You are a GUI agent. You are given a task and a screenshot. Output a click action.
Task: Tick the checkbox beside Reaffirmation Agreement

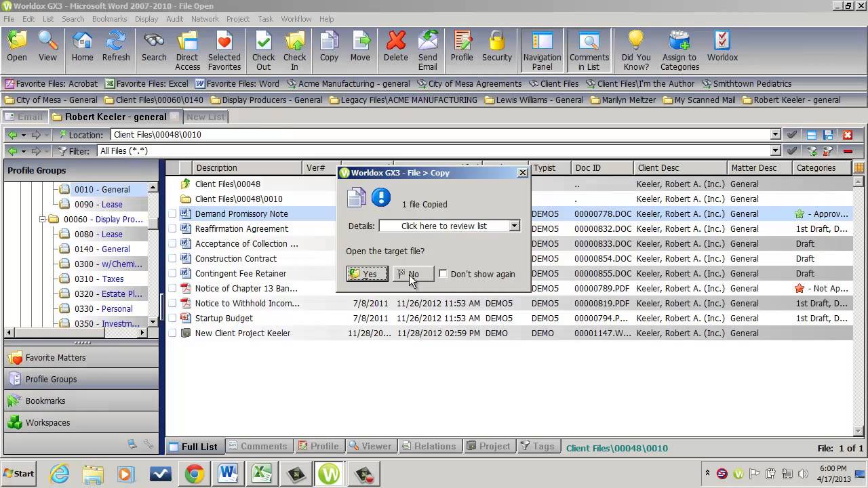coord(172,229)
